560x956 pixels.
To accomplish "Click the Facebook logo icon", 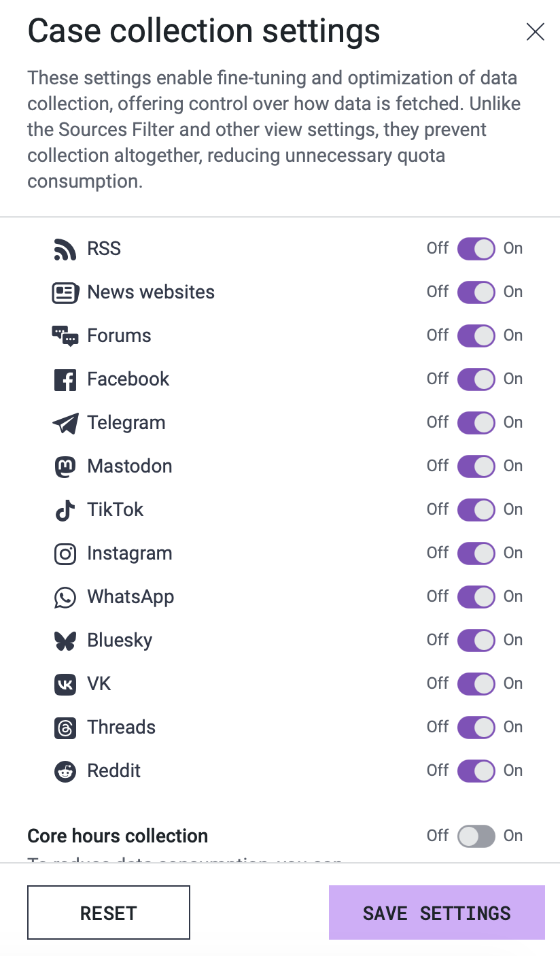I will [65, 379].
